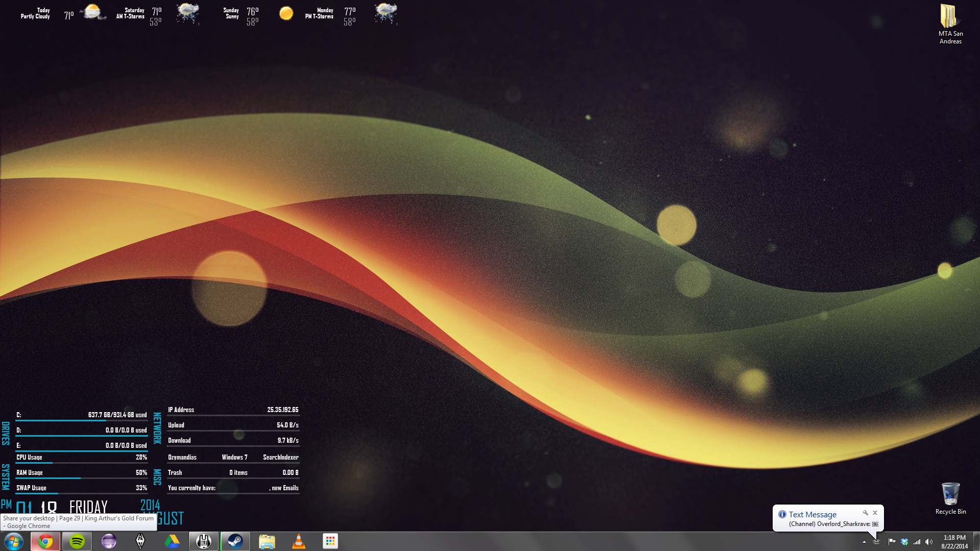Screen dimensions: 980x551
Task: Switch to Google Chrome in the taskbar
Action: tap(45, 541)
